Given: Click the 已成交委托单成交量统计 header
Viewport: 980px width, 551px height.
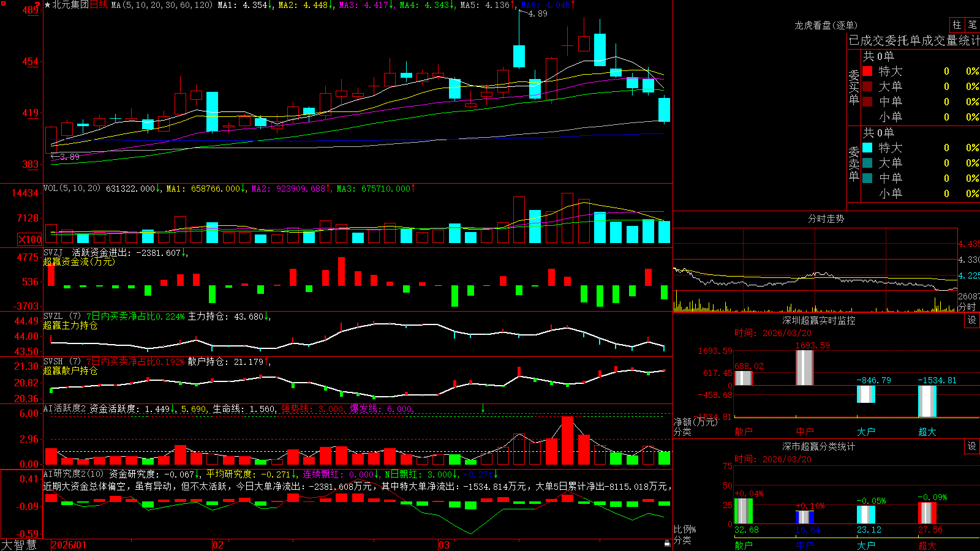Looking at the screenshot, I should coord(914,40).
